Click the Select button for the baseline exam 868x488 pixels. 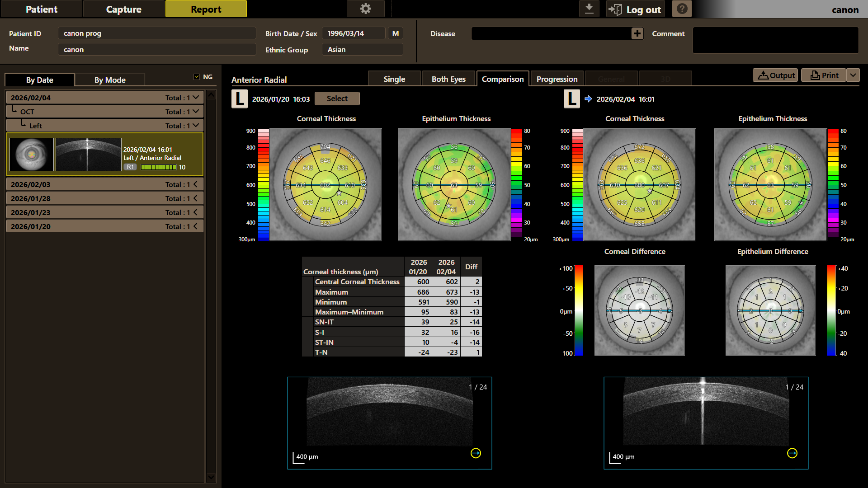coord(337,99)
